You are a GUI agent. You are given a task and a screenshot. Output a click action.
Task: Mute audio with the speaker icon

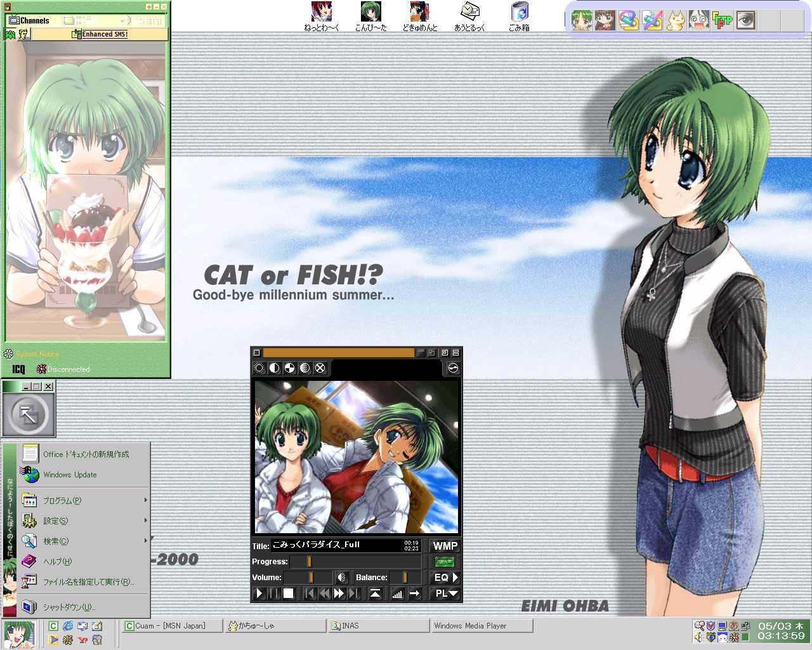coord(342,577)
